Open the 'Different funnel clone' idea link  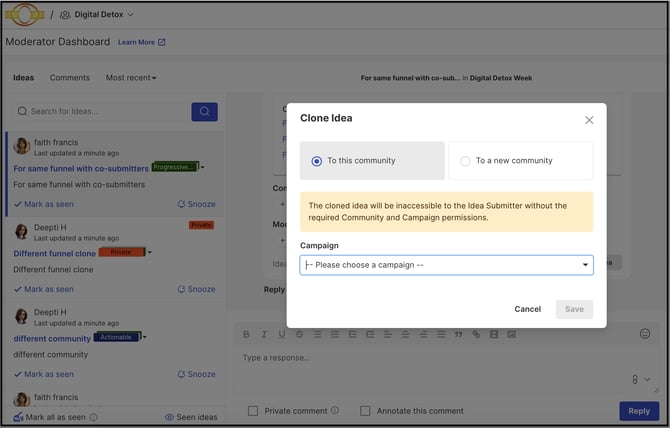click(x=54, y=253)
